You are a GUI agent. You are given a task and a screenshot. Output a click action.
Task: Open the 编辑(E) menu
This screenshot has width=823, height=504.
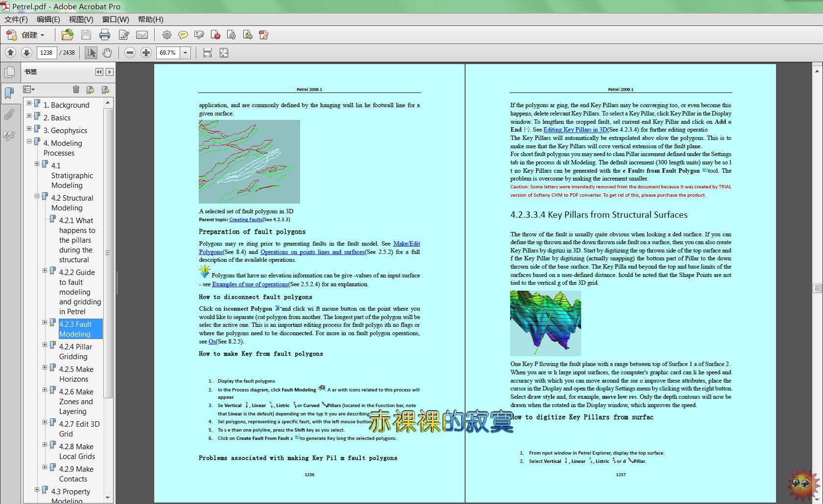click(x=48, y=19)
